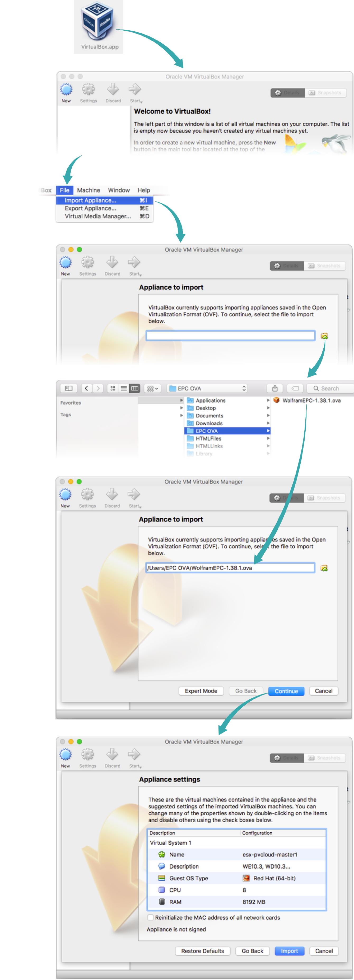354x980 pixels.
Task: Click the file browse icon beside the empty appliance field
Action: click(x=324, y=336)
